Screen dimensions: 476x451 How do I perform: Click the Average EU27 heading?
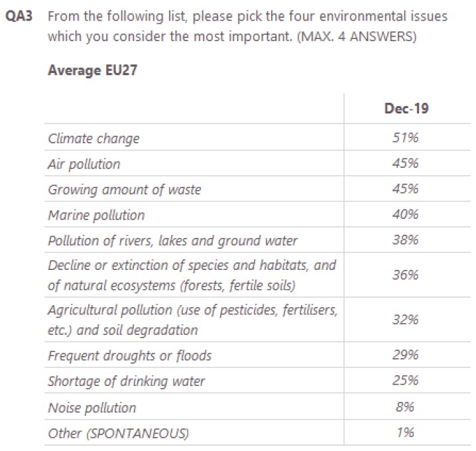tap(92, 70)
